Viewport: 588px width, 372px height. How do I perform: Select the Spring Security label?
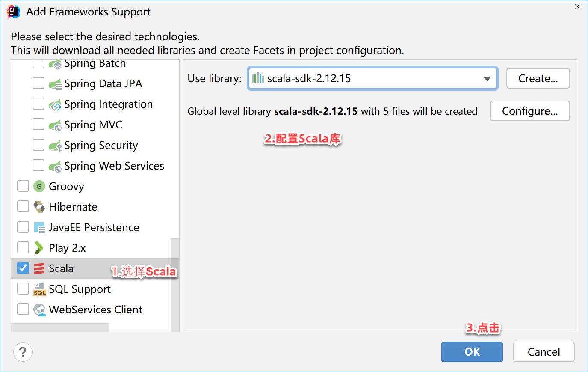[x=101, y=146]
